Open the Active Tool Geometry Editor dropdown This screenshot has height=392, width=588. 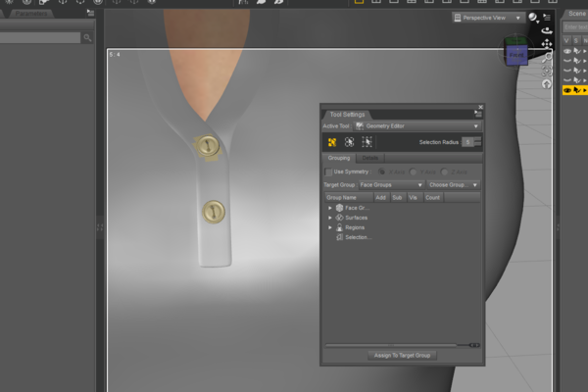(x=417, y=126)
